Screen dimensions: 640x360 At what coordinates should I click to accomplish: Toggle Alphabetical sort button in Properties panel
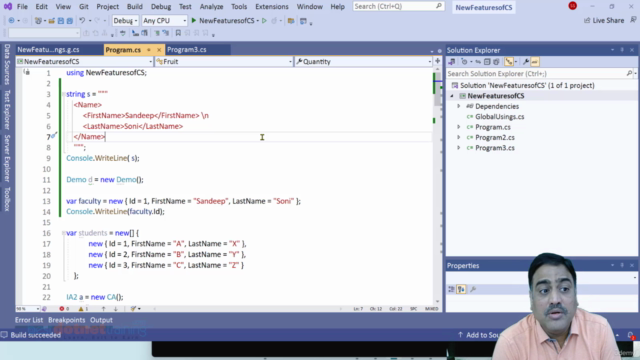461,289
